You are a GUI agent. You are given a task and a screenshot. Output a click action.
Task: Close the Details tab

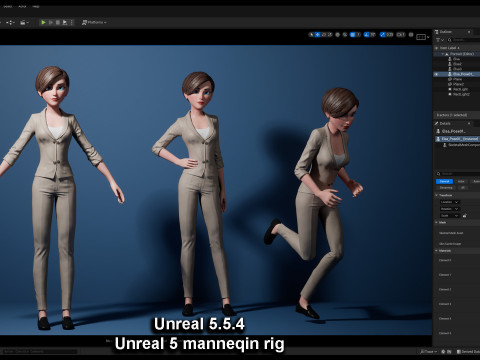(469, 123)
